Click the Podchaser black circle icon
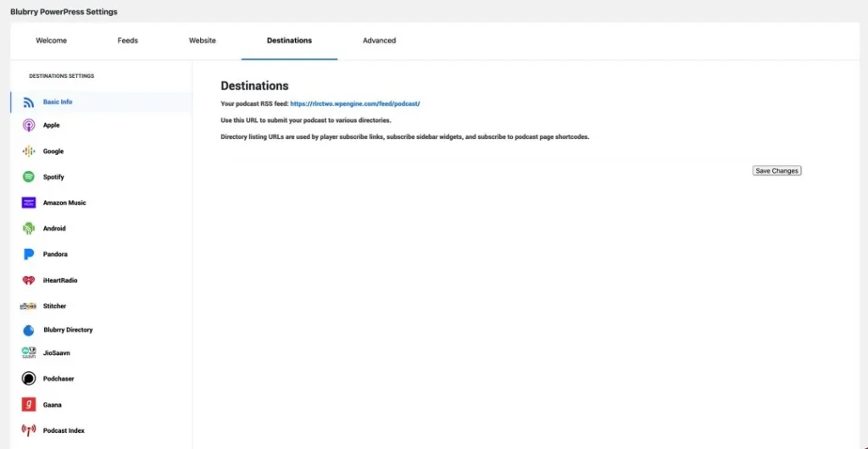This screenshot has width=868, height=449. [29, 379]
